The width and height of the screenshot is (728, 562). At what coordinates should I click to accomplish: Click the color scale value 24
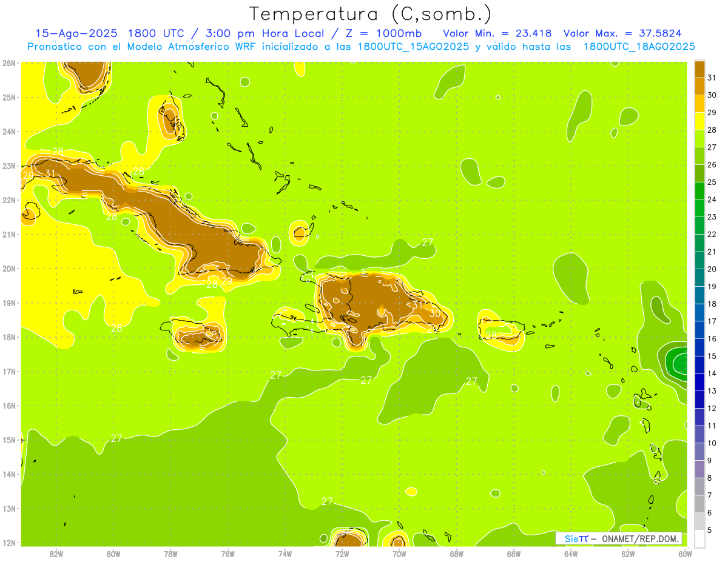click(x=712, y=199)
